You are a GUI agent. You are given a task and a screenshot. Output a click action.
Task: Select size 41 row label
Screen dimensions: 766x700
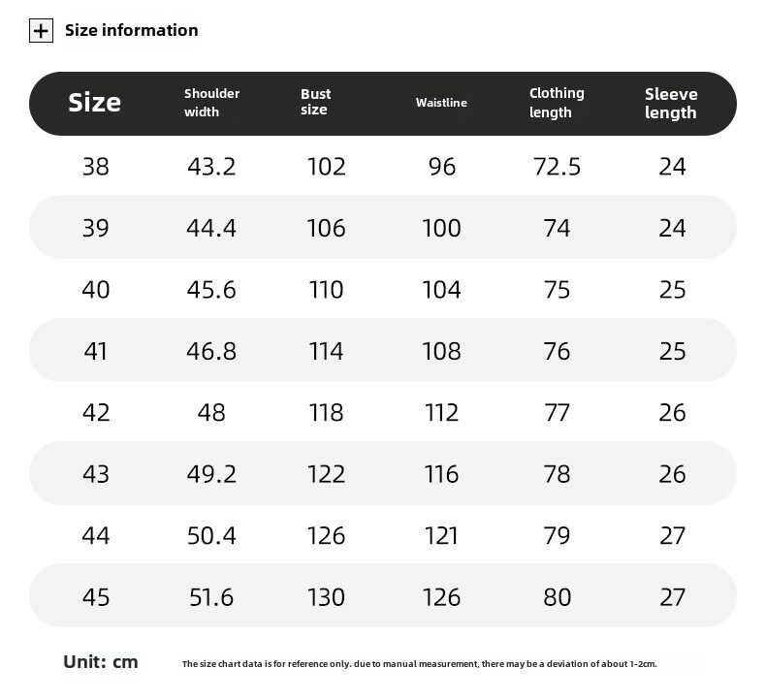96,351
